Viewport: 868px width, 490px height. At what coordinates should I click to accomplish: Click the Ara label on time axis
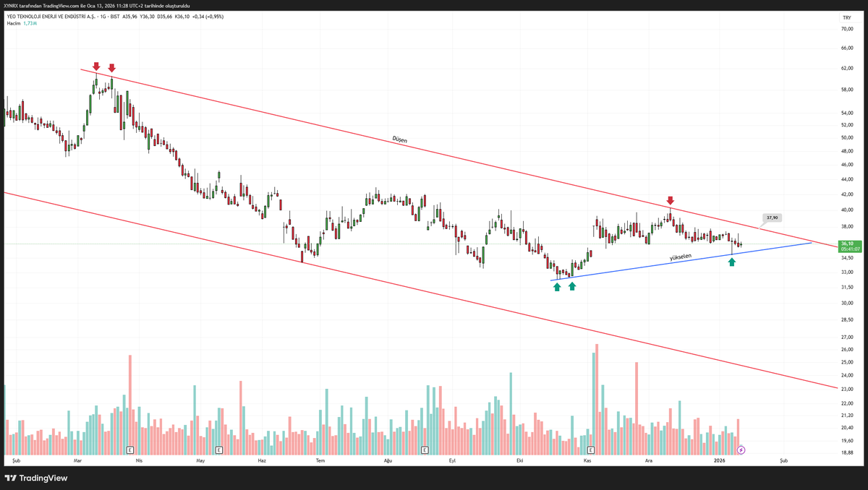(x=649, y=460)
